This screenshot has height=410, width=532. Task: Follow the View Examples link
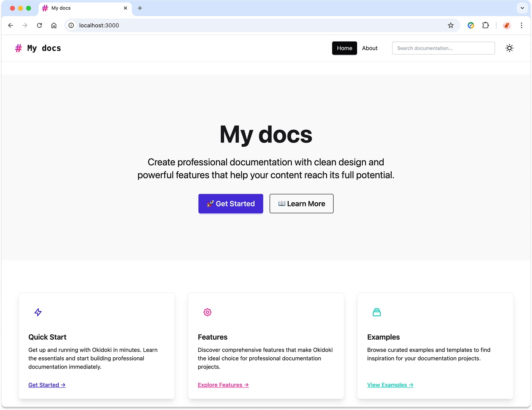coord(390,385)
